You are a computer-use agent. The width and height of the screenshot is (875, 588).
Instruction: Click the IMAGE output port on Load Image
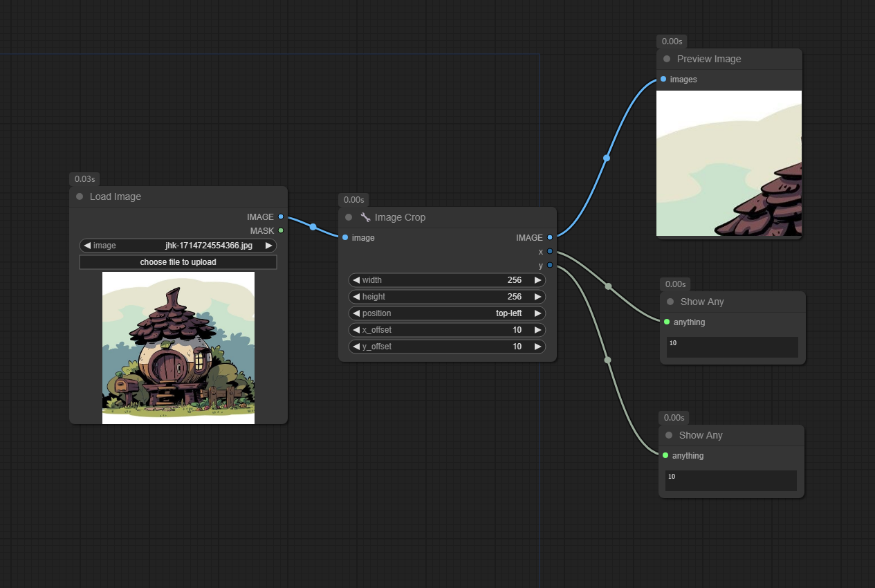pos(280,217)
